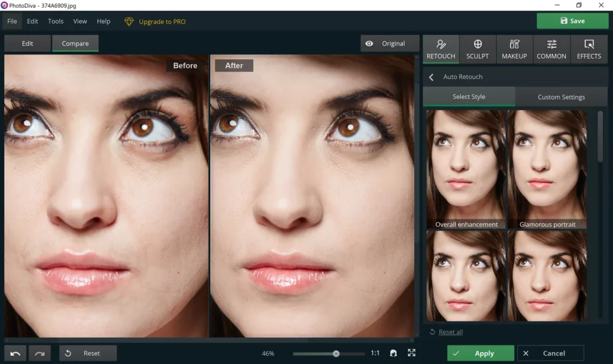Minimize the PhotoDiva window

tap(557, 5)
